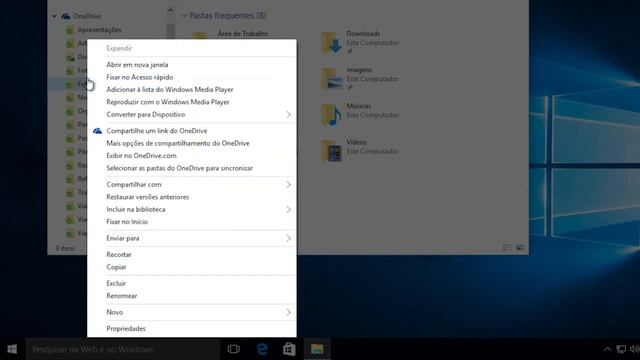Click the Imagens folder name text
640x360 pixels.
pyautogui.click(x=359, y=70)
